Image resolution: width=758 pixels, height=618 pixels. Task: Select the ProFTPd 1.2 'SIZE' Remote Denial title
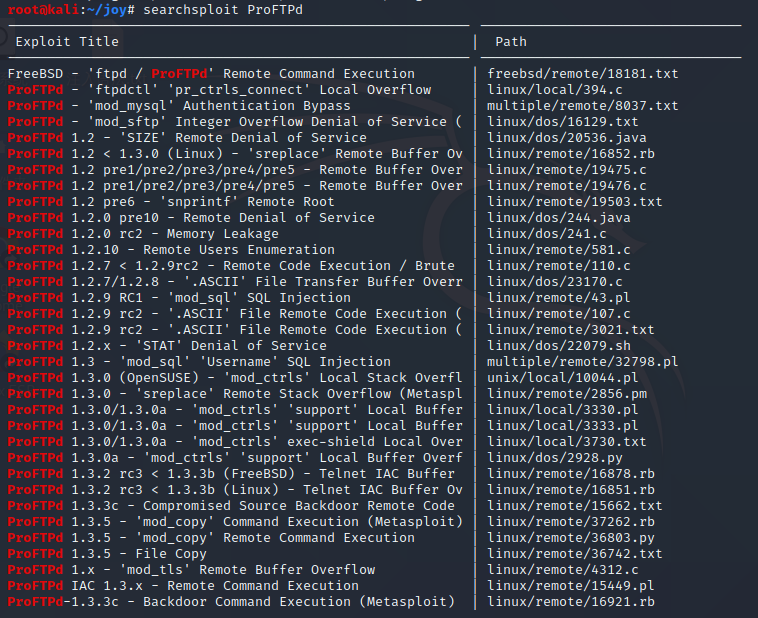(x=187, y=137)
